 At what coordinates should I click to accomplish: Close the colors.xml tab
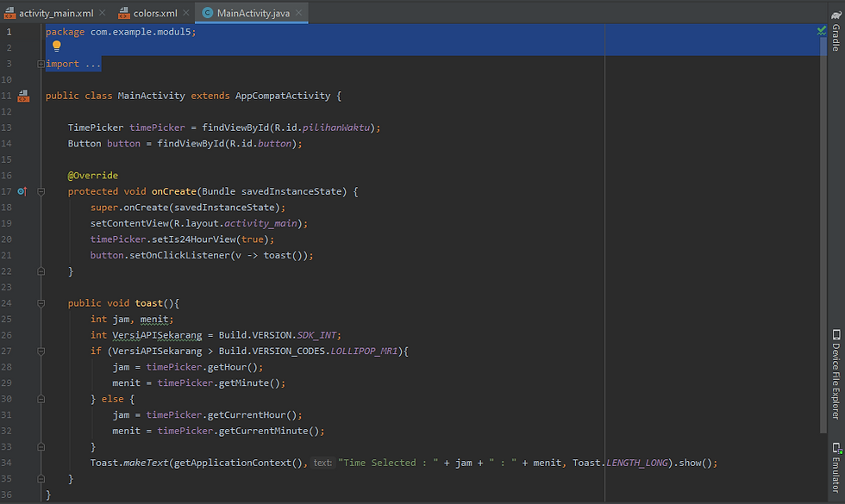(x=186, y=13)
